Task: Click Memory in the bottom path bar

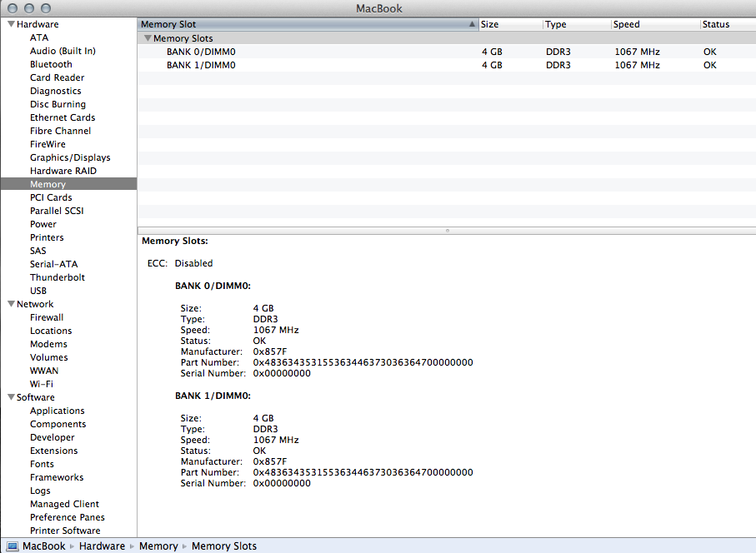Action: 158,546
